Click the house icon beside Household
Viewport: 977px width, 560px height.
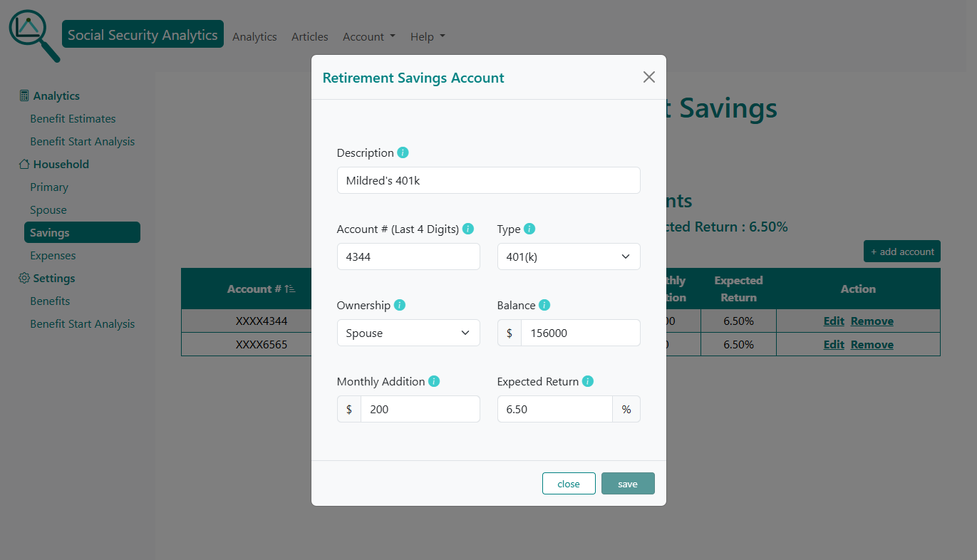click(24, 164)
